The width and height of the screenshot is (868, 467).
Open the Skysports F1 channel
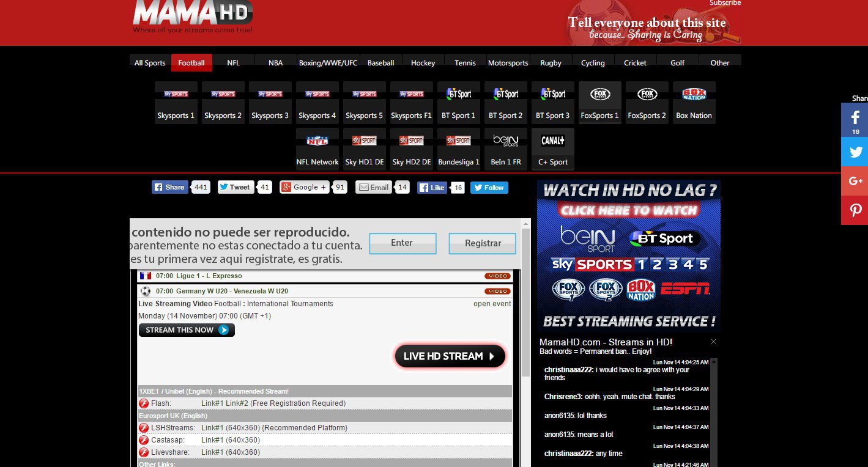[x=411, y=103]
